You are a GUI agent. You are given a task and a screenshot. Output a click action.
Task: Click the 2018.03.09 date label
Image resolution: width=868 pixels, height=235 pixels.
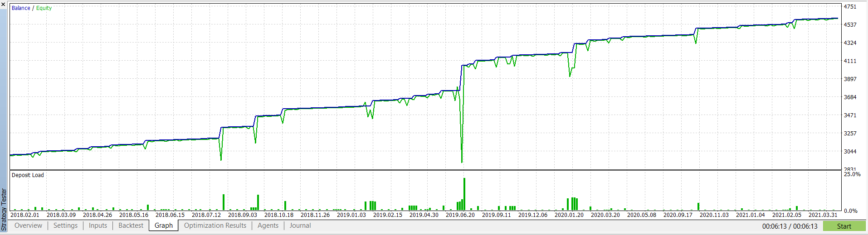pyautogui.click(x=61, y=215)
